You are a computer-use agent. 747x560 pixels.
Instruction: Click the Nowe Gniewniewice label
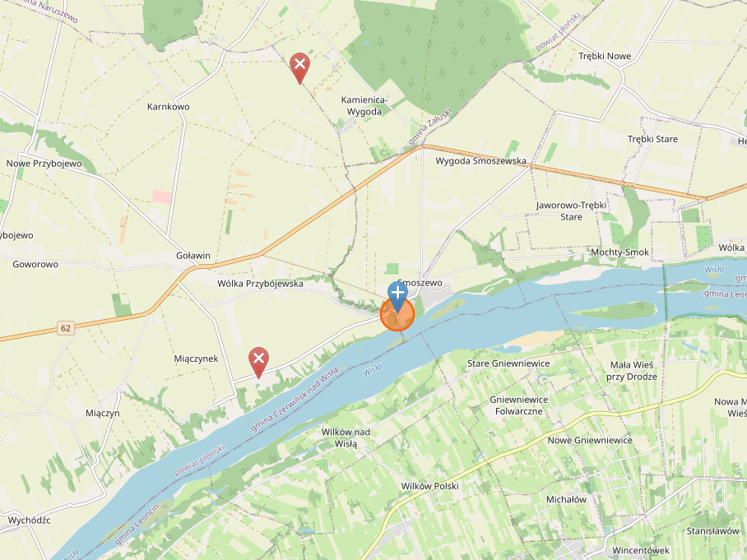click(590, 441)
